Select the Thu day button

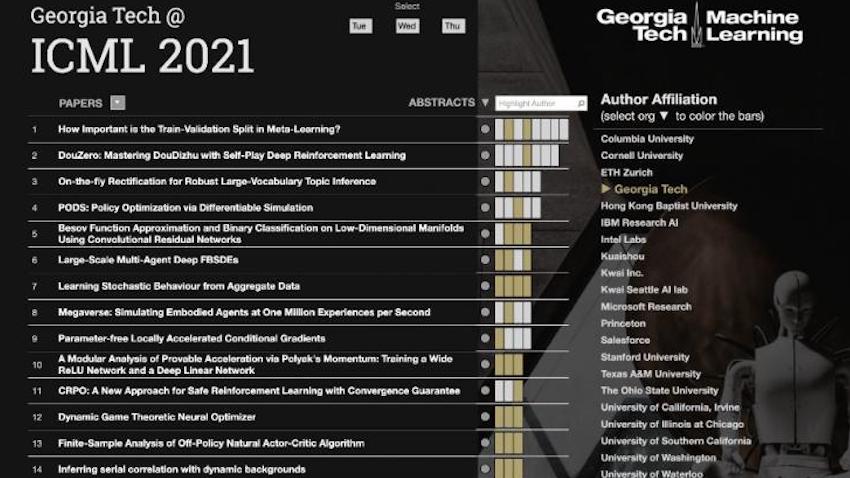coord(453,26)
